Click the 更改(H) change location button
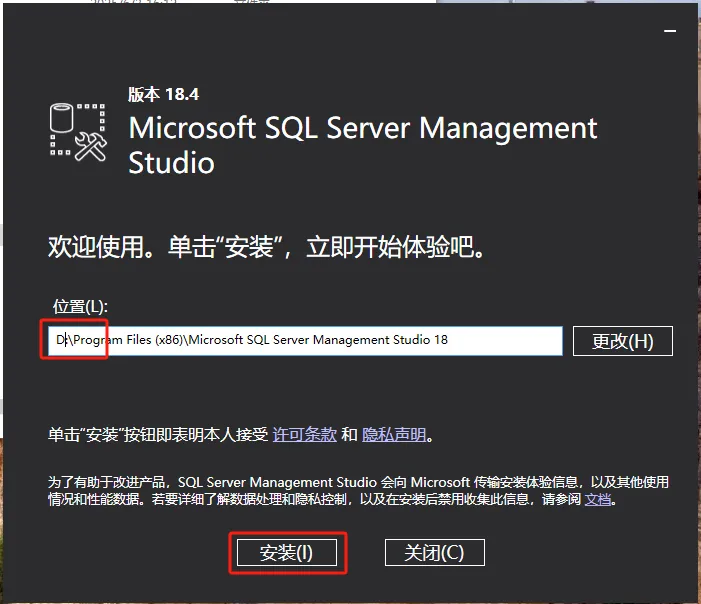 pos(623,341)
